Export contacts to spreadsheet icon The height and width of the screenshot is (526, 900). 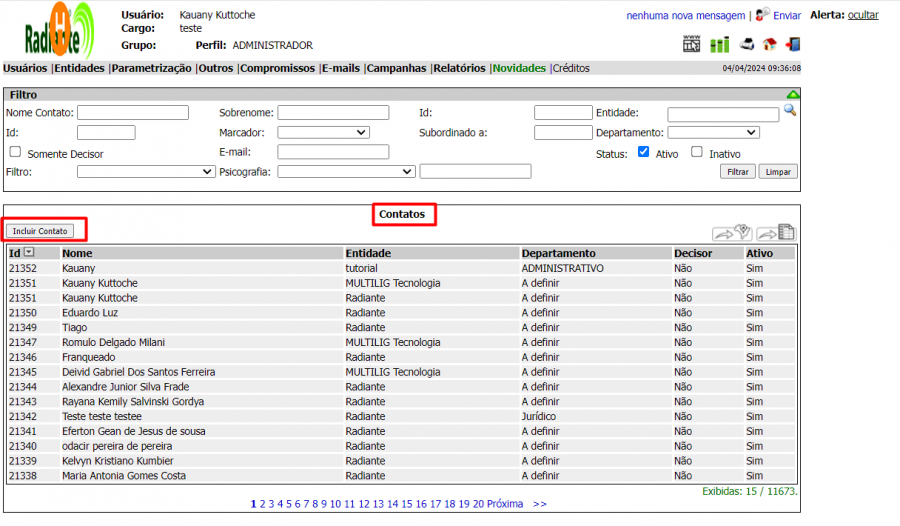(776, 233)
